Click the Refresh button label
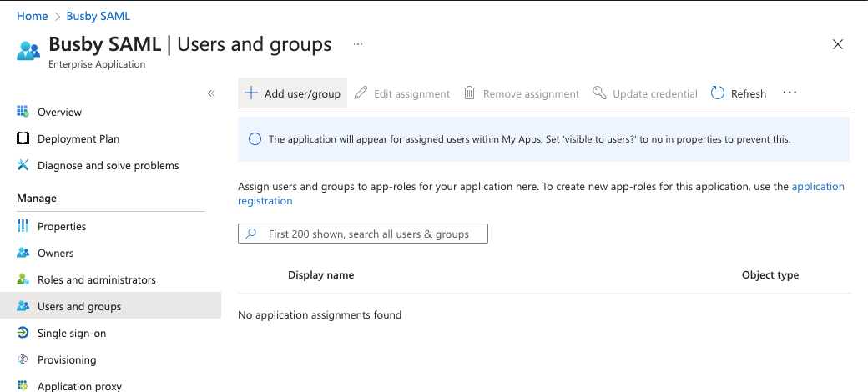This screenshot has height=392, width=868. coord(749,94)
